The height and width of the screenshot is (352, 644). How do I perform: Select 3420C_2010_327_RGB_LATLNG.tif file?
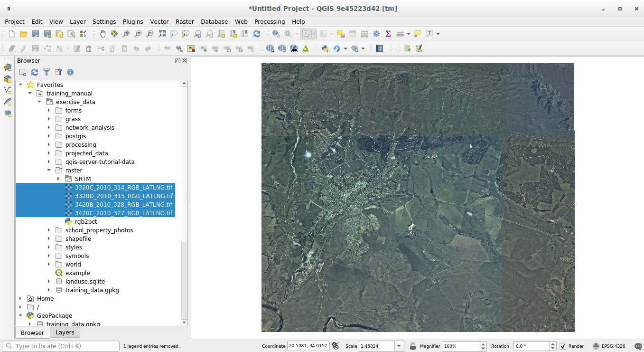point(123,213)
